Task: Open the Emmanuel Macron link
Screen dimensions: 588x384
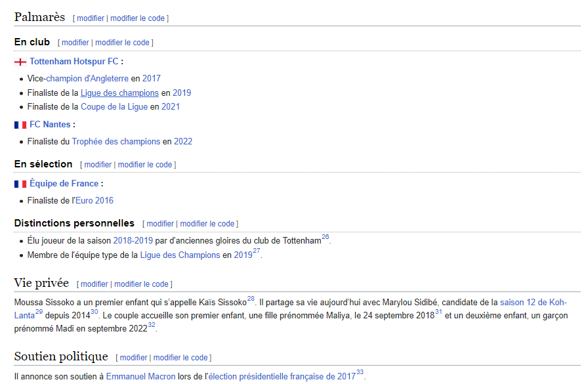Action: [140, 377]
